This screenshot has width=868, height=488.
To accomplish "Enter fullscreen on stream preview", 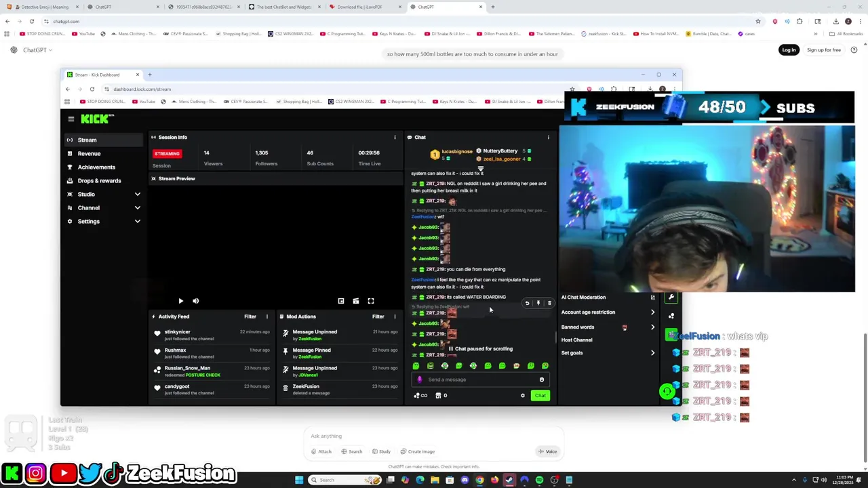I will pyautogui.click(x=371, y=301).
